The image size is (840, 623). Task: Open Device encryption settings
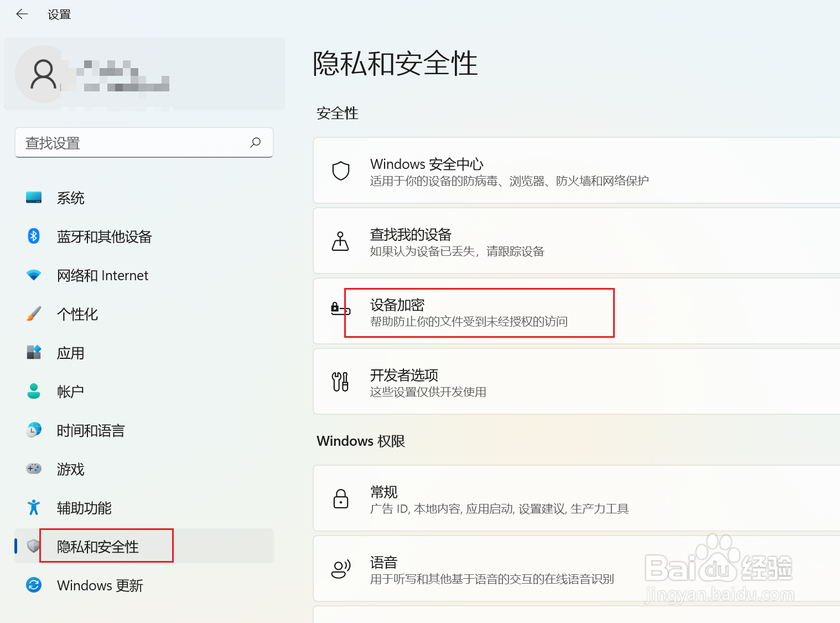tap(468, 312)
